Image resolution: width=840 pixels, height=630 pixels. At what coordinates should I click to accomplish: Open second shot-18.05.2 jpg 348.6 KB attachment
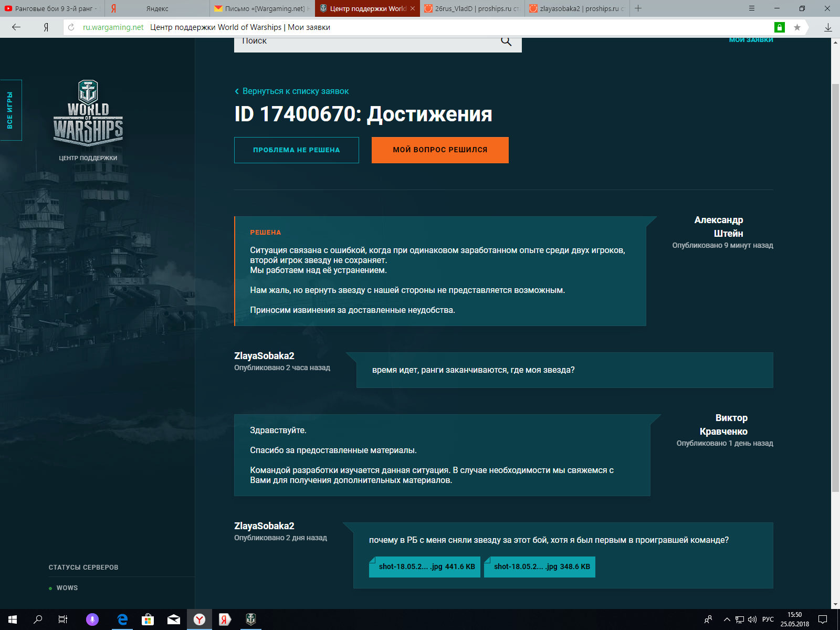point(540,567)
